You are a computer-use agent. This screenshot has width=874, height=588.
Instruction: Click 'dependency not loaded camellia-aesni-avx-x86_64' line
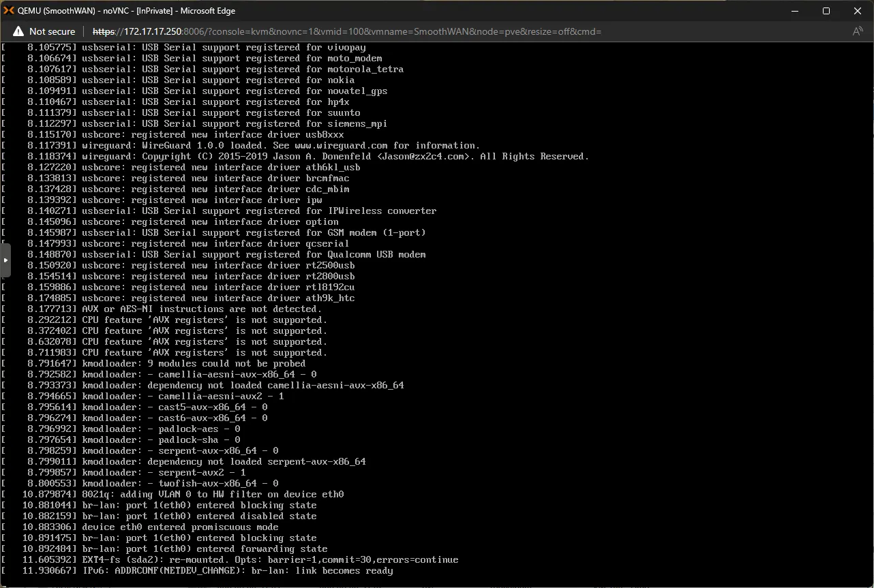(202, 386)
